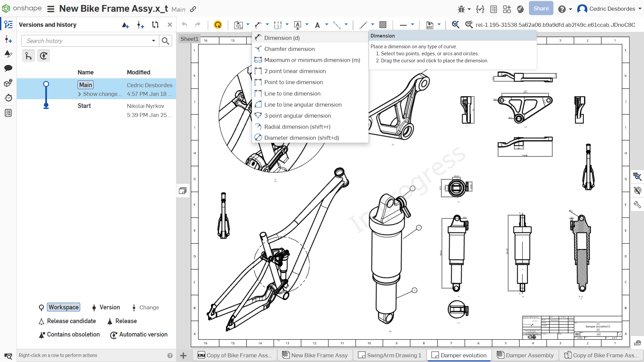Switch to the SwingArm Drawing 1 tab
This screenshot has height=362, width=644.
pos(390,355)
